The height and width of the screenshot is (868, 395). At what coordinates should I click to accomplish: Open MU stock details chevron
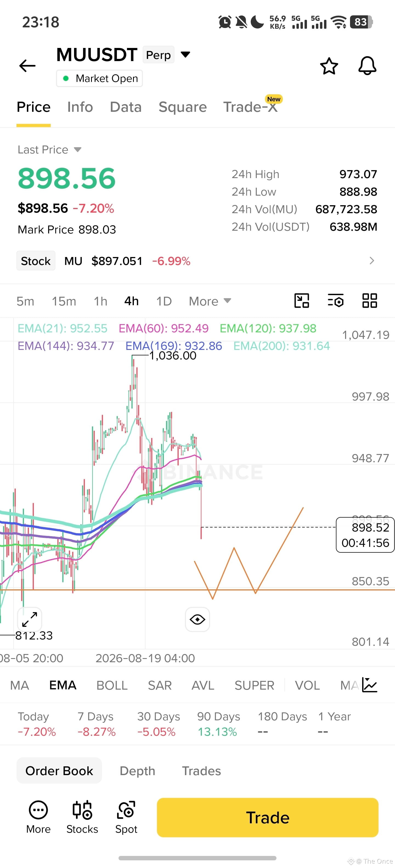[372, 261]
